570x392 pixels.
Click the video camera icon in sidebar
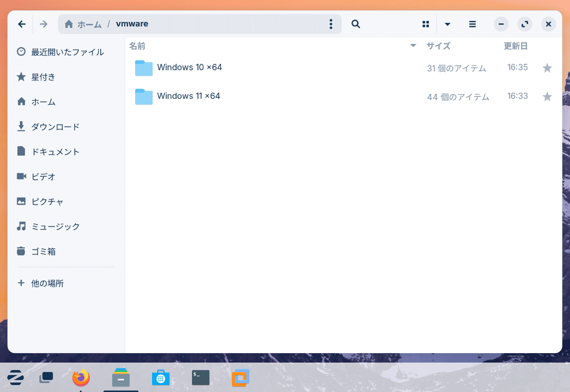coord(21,177)
